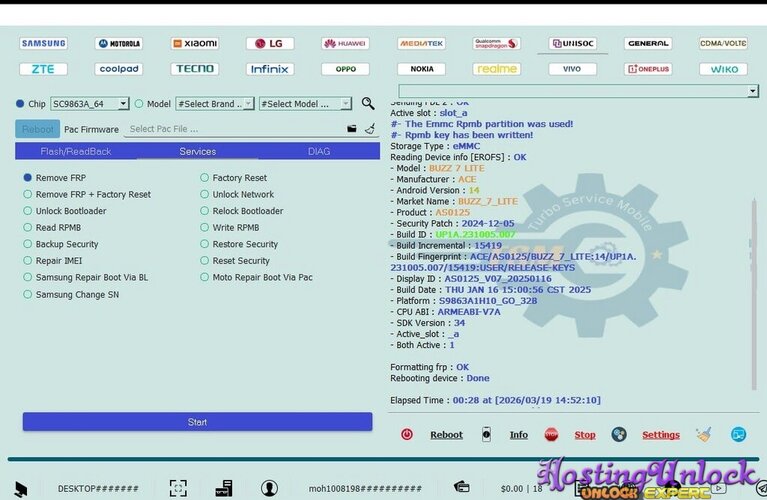Switch to the DIAG tab
The image size is (767, 500).
319,151
